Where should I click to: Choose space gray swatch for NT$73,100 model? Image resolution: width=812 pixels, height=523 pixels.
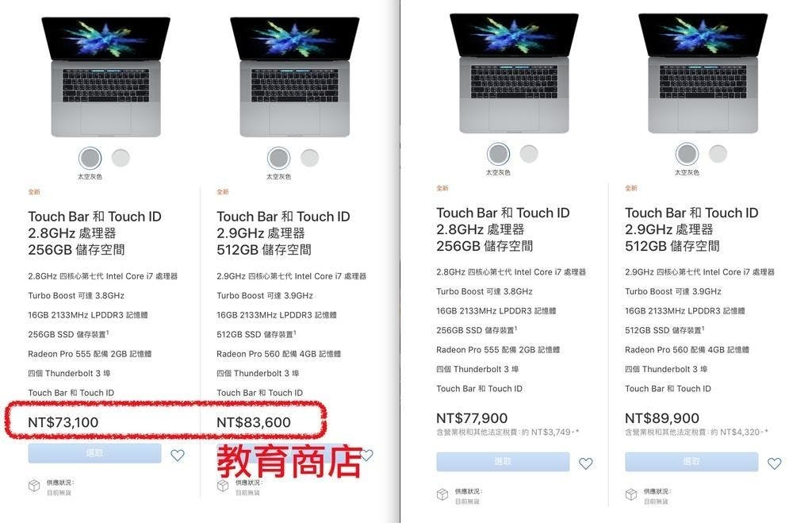tap(90, 158)
